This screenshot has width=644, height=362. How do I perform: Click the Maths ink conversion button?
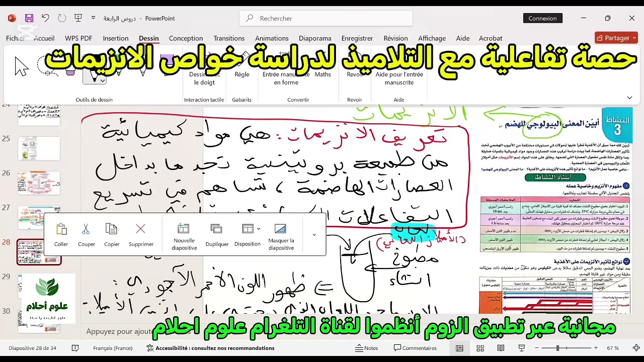tap(323, 65)
